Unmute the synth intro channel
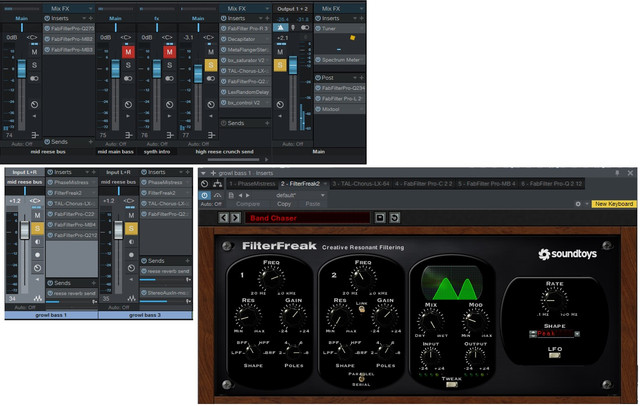Image resolution: width=640 pixels, height=406 pixels. pos(169,52)
